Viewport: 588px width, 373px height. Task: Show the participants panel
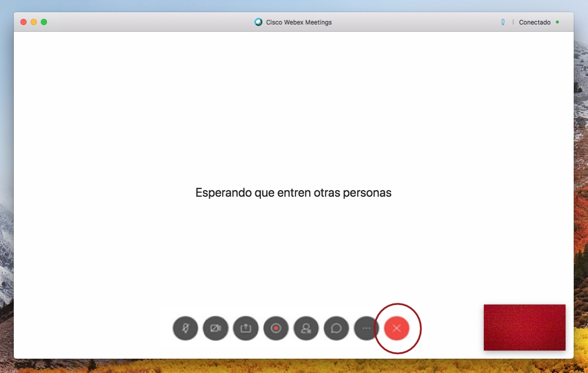click(306, 328)
